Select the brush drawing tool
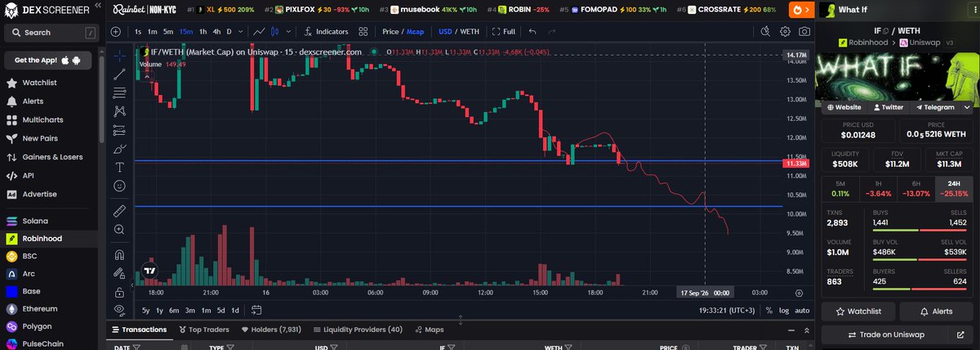The image size is (980, 350). click(x=120, y=148)
